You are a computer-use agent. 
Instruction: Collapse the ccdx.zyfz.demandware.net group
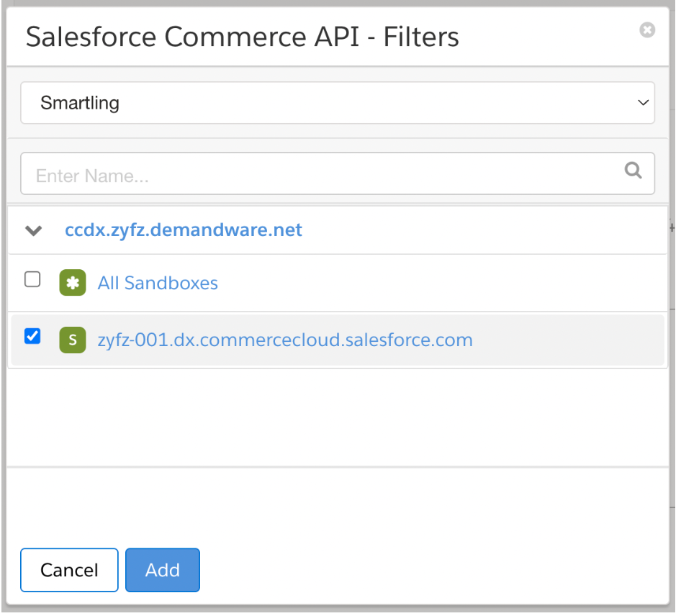[33, 230]
